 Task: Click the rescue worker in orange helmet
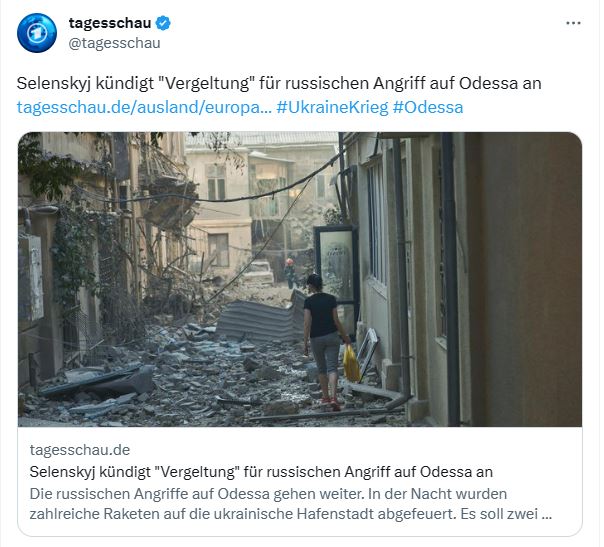tap(290, 273)
